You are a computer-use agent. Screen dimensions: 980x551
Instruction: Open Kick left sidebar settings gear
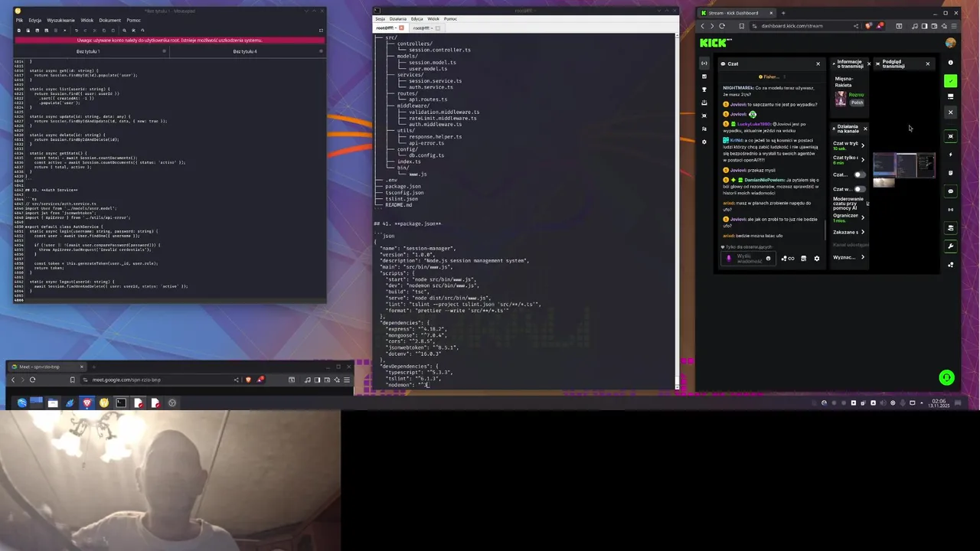(704, 142)
